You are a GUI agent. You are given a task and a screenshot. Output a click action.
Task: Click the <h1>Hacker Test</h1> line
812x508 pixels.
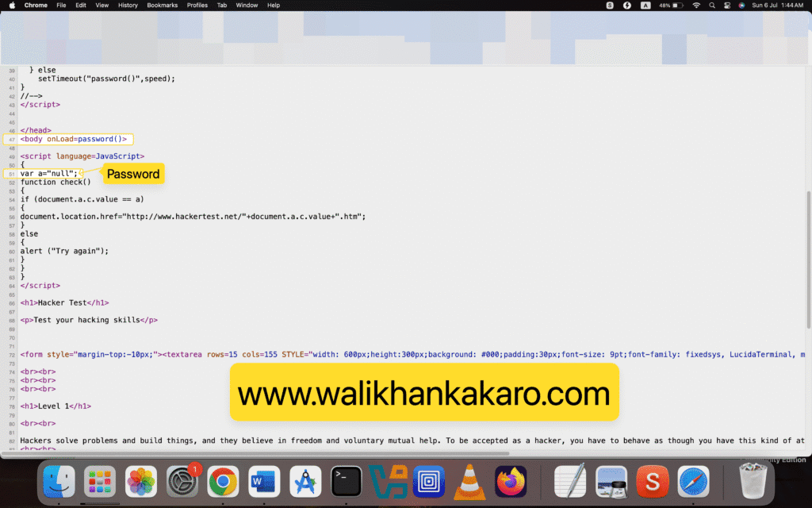pyautogui.click(x=65, y=302)
